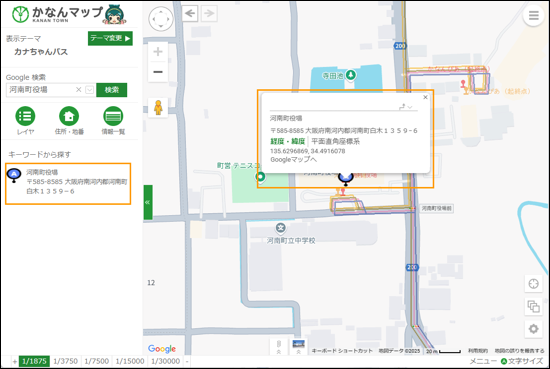
Task: Open the hamburger menu at top right
Action: pos(533,16)
